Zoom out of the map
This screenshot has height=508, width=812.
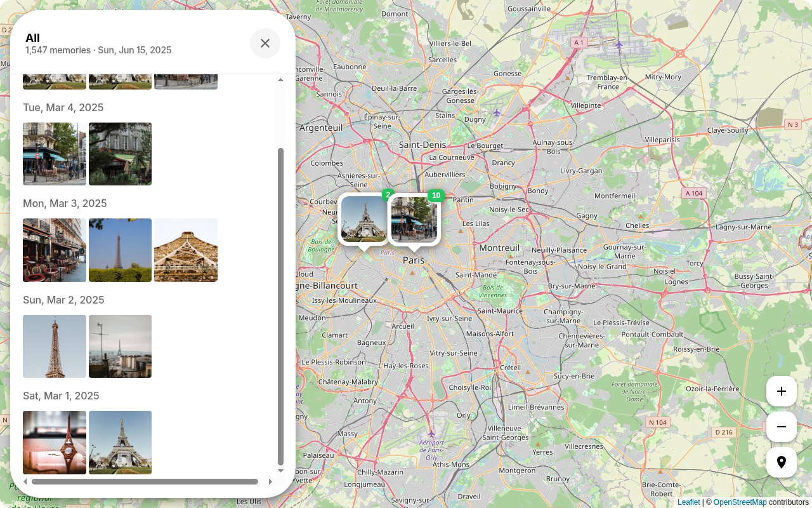[782, 427]
